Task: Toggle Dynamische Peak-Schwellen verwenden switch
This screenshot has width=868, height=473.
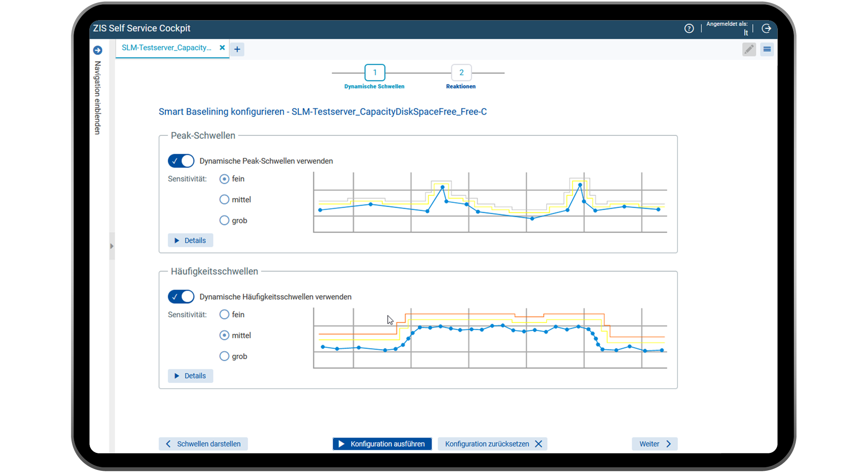Action: 181,161
